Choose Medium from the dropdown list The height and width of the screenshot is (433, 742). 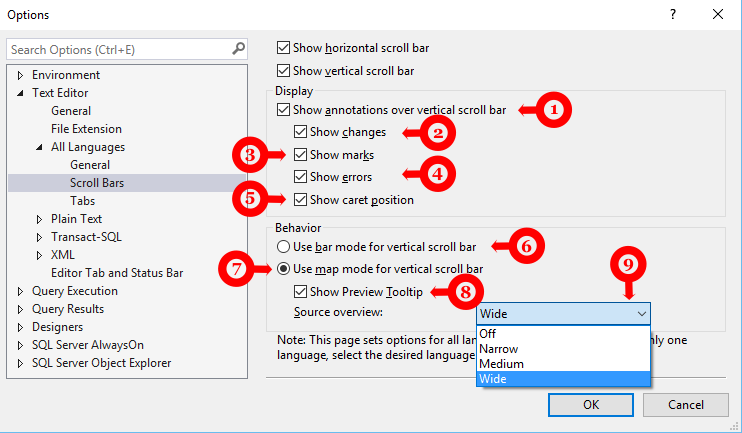coord(501,363)
